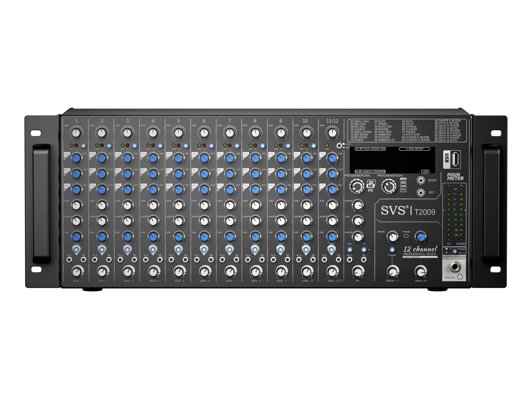Click the PHONES headphone jack
The image size is (532, 399).
(453, 266)
